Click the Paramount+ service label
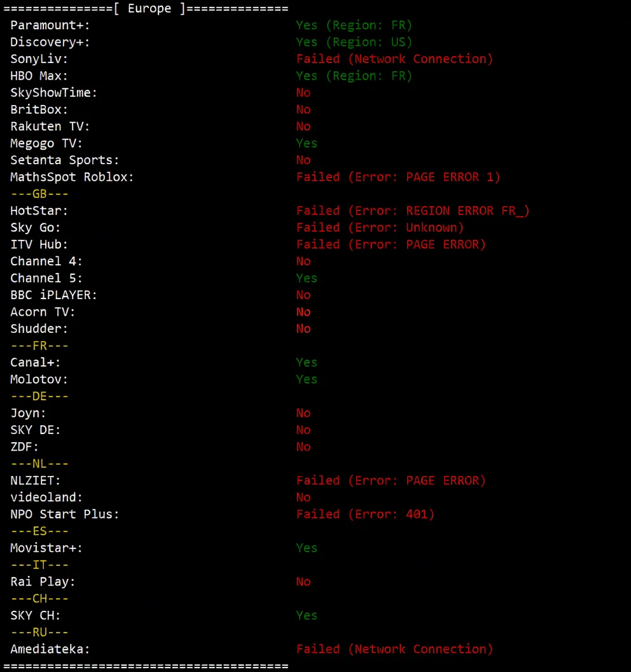 pos(50,25)
